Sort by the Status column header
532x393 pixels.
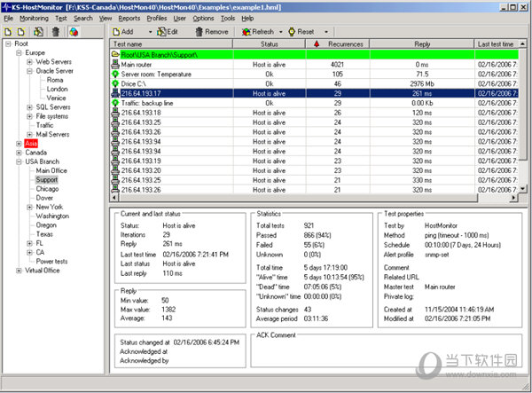point(270,44)
